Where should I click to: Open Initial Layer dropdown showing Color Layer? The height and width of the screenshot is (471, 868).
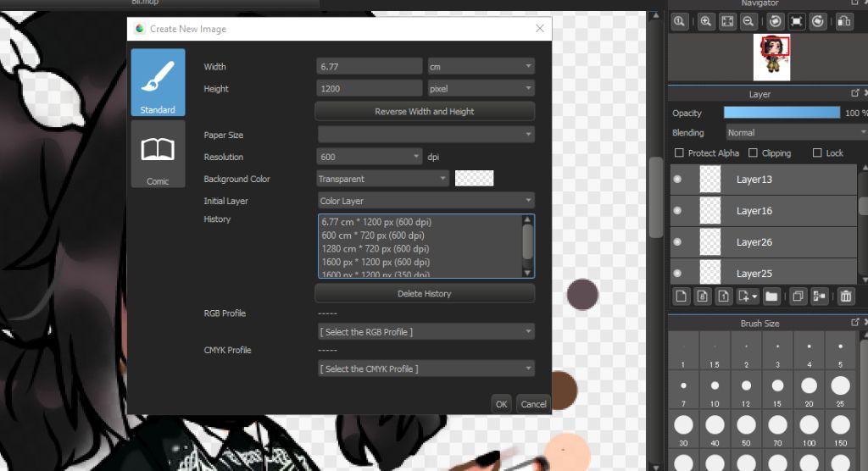point(426,201)
